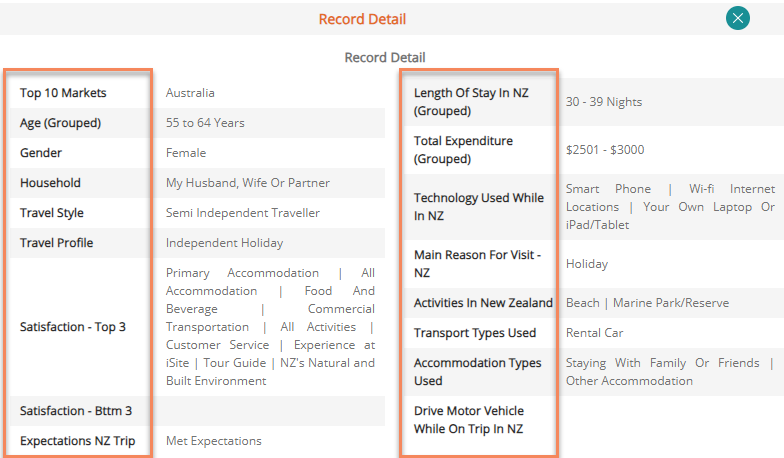
Task: Click the Independent Holiday value
Action: point(224,243)
